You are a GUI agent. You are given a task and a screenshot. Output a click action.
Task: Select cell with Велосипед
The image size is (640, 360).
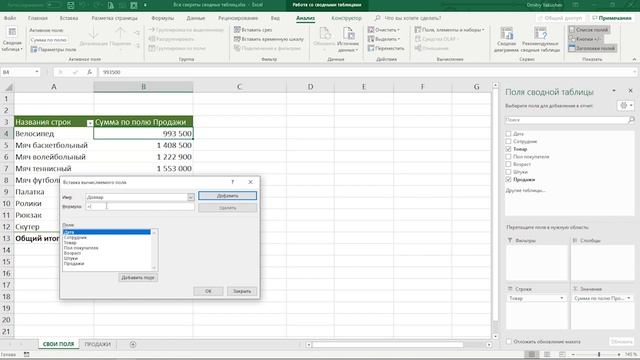(x=54, y=133)
